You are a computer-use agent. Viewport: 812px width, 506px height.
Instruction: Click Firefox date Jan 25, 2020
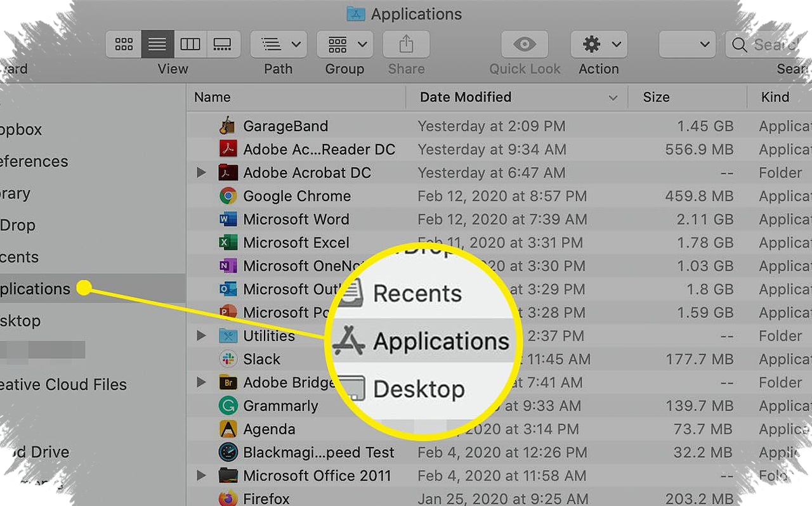click(x=502, y=499)
